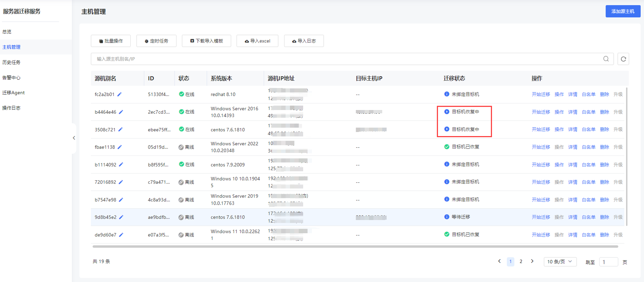Open 历史任务 in sidebar
644x282 pixels.
point(11,62)
